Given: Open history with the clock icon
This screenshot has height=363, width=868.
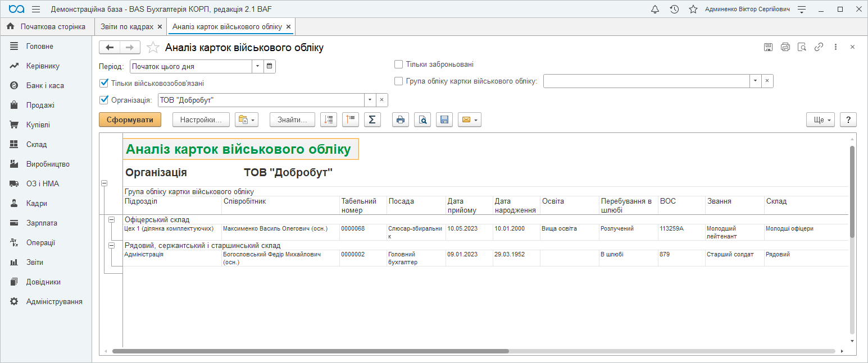Looking at the screenshot, I should point(674,10).
